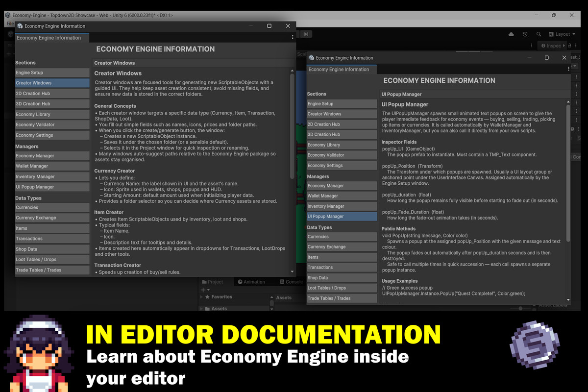
Task: Click the plus add button in Project panel
Action: (204, 290)
